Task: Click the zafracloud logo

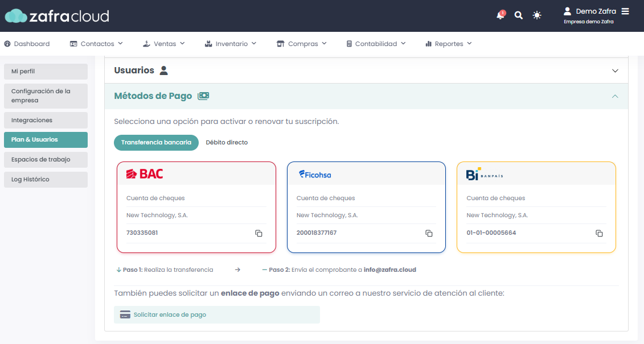Action: [x=57, y=16]
